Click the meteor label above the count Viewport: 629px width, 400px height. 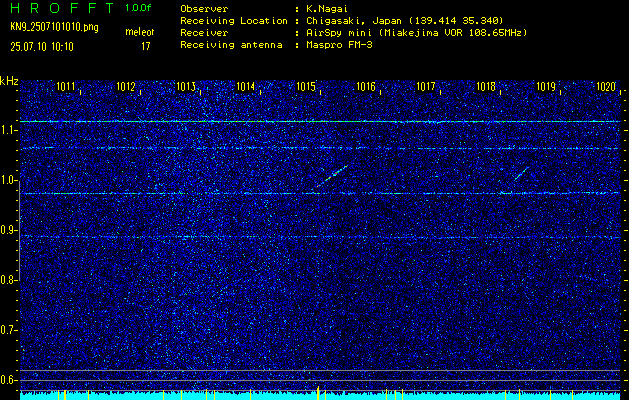point(140,32)
